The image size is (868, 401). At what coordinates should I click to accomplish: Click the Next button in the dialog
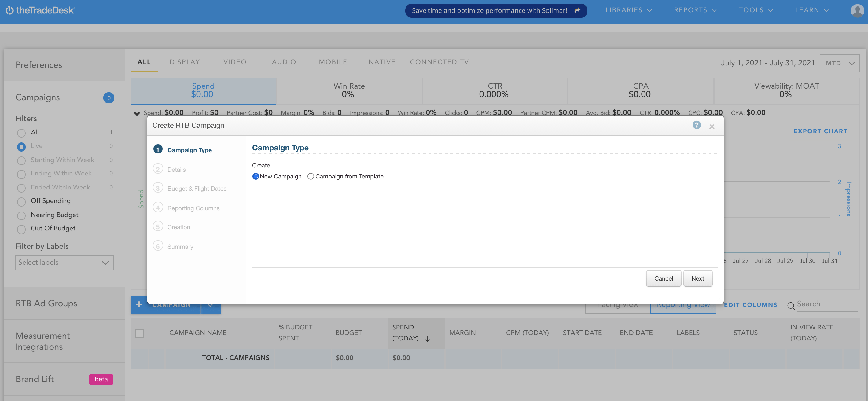[697, 278]
